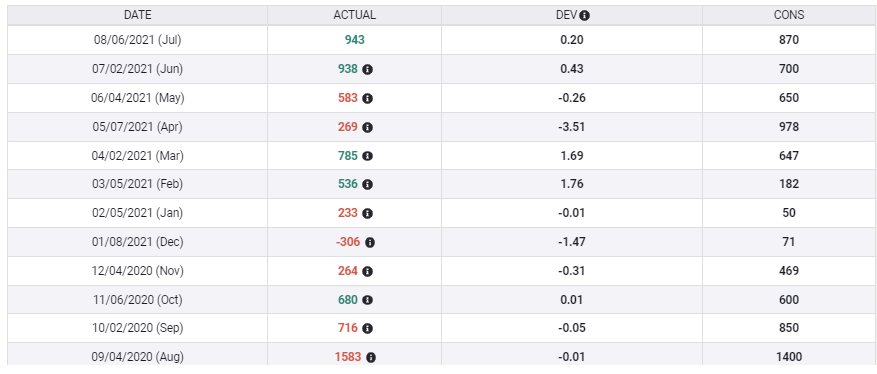Click the DATE column header

click(x=138, y=15)
